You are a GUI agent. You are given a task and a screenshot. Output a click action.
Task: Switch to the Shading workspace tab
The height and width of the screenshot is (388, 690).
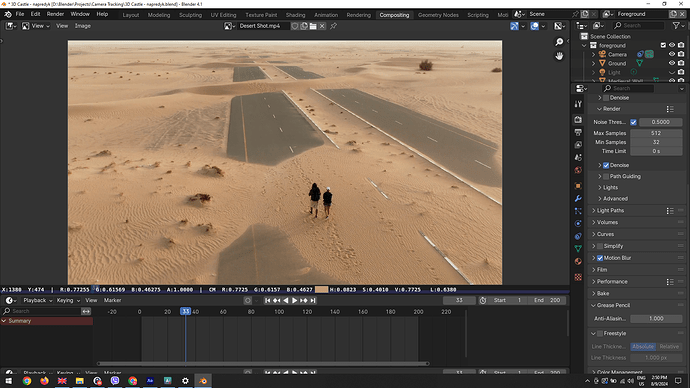tap(295, 15)
